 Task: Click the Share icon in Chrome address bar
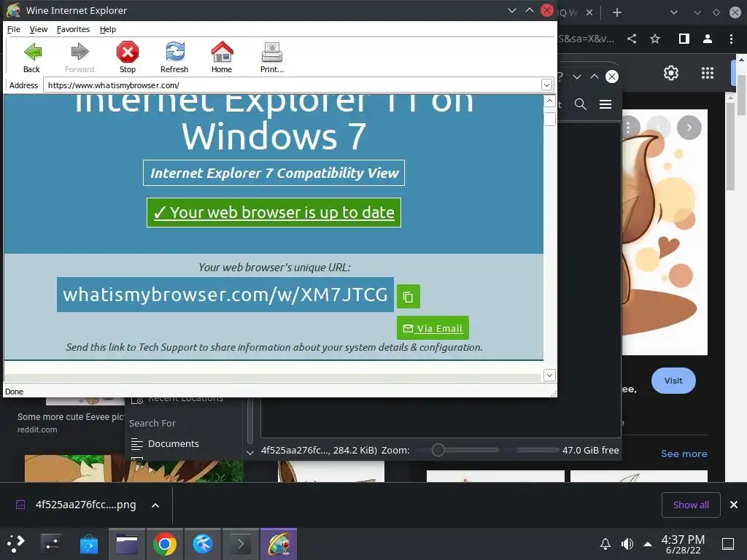[632, 39]
